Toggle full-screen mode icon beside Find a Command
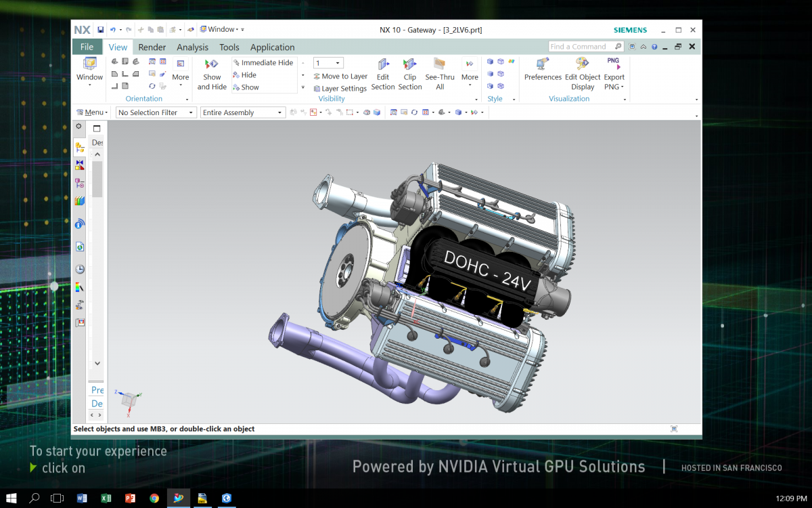Viewport: 812px width, 508px height. tap(632, 47)
